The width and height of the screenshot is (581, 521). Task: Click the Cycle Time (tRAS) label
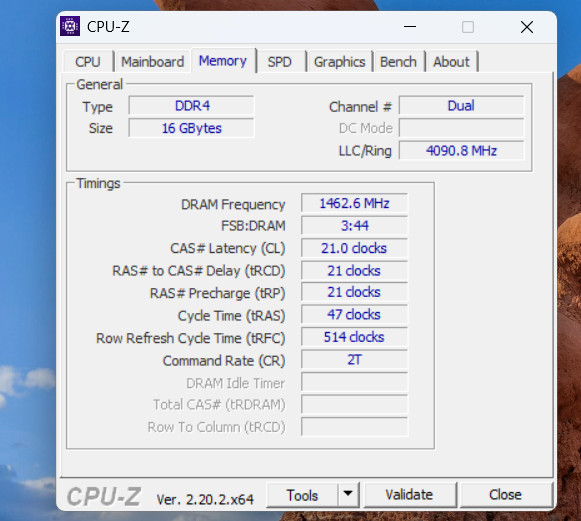232,316
